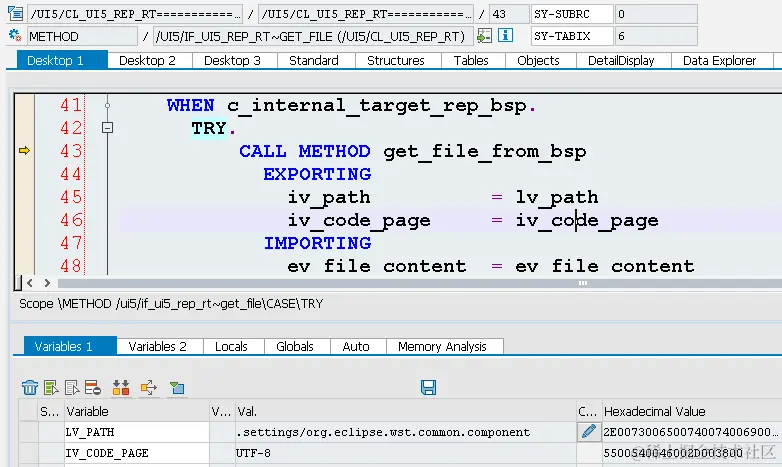This screenshot has width=782, height=467.
Task: Click the Val. column header
Action: pos(405,411)
